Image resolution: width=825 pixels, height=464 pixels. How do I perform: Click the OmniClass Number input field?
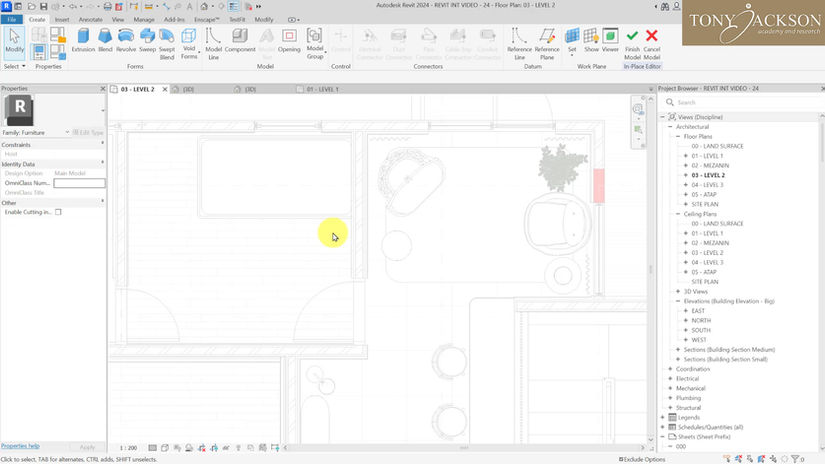pyautogui.click(x=79, y=183)
